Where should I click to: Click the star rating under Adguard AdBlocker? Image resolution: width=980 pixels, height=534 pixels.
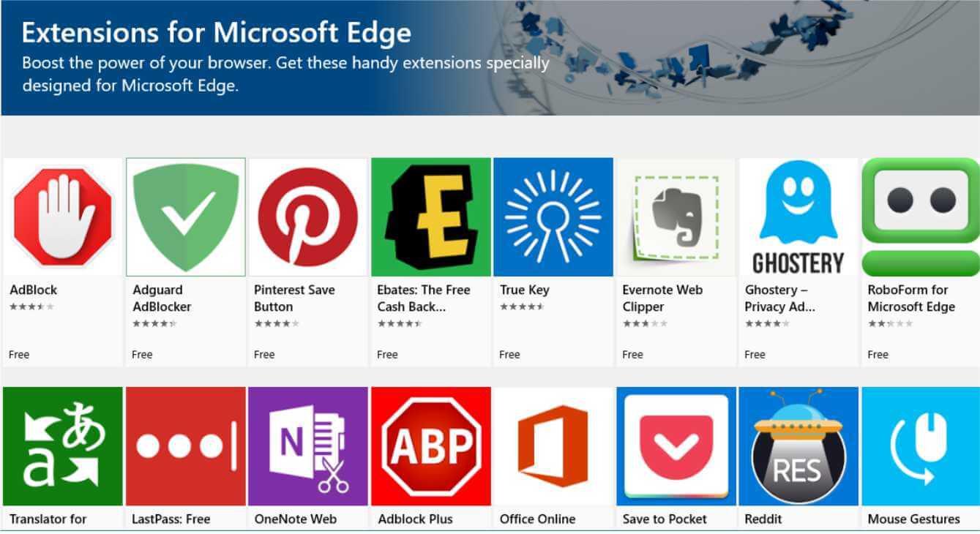(x=154, y=323)
